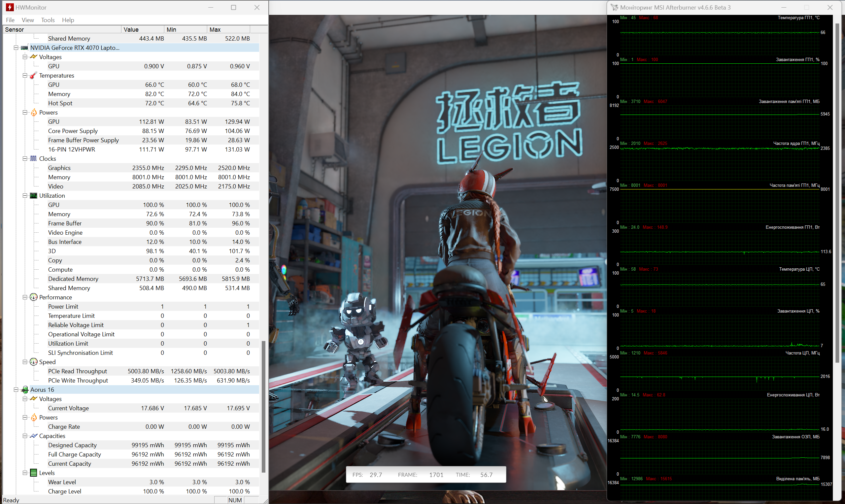Collapse the GPU Voltages group
The image size is (845, 504).
click(x=25, y=57)
